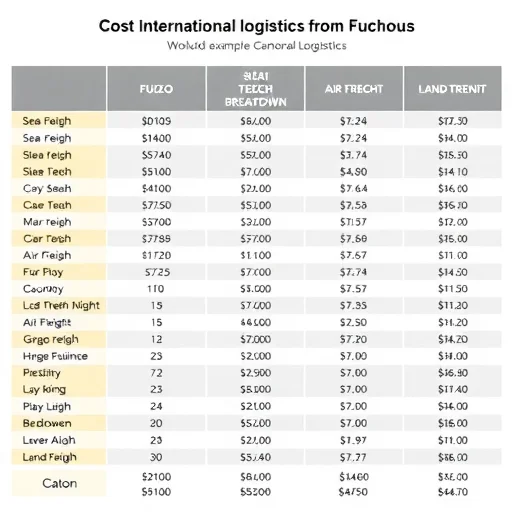Select the Mar reigh row label
Image resolution: width=512 pixels, height=512 pixels.
47,222
